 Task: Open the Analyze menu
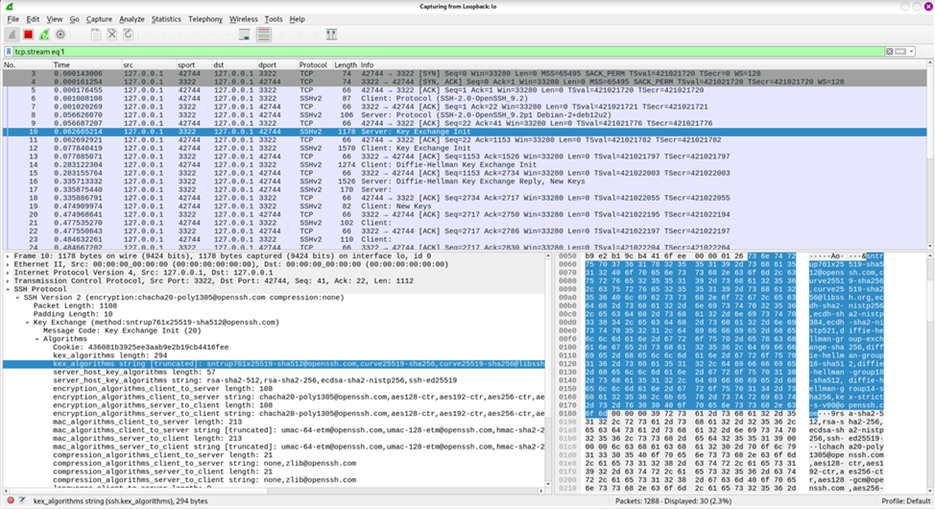click(x=132, y=19)
